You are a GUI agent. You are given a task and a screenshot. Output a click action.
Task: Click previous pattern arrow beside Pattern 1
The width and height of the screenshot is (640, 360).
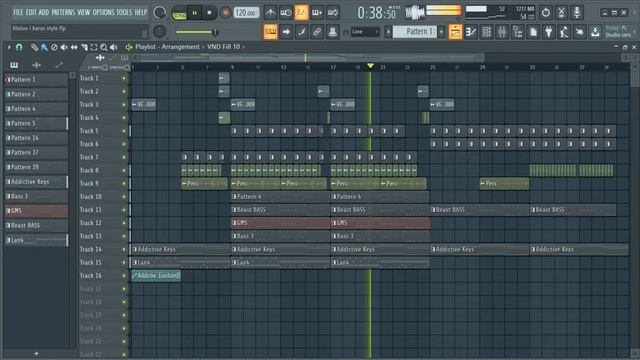coord(388,32)
